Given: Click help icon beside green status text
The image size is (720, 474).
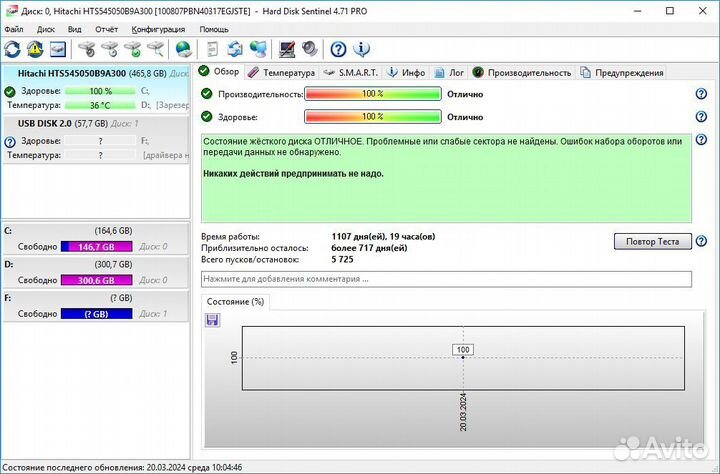Looking at the screenshot, I should pos(701,140).
